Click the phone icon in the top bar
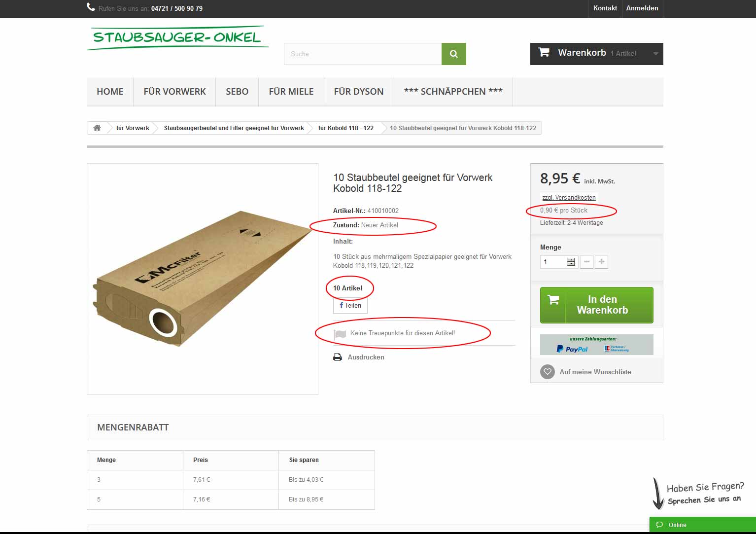Image resolution: width=756 pixels, height=534 pixels. tap(91, 7)
